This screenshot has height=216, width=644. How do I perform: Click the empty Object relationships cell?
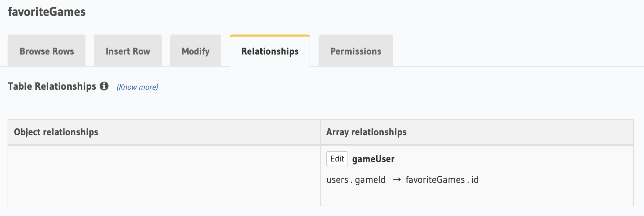(x=164, y=175)
